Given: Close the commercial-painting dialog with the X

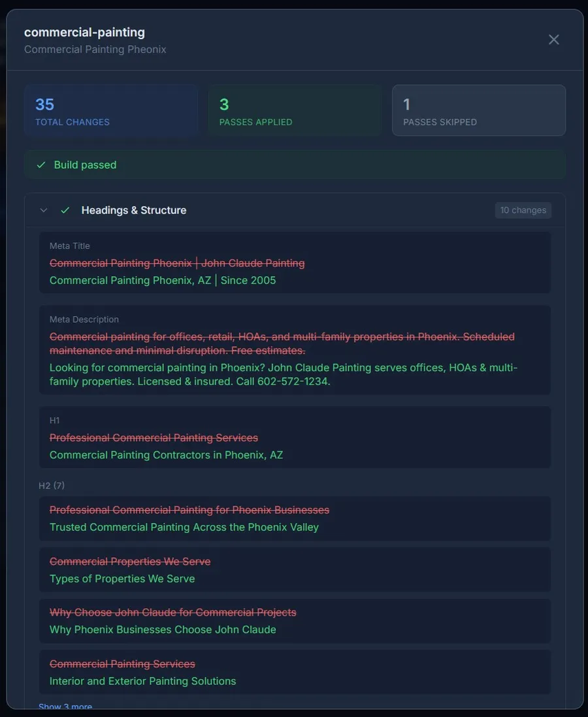Looking at the screenshot, I should (553, 40).
